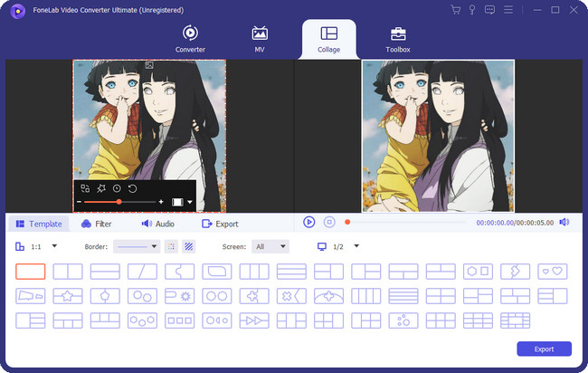This screenshot has width=588, height=373.
Task: Open the Export sub-tab
Action: point(220,224)
